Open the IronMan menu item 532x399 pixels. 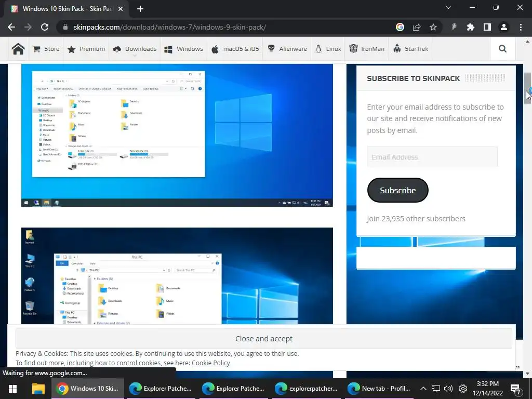[367, 49]
